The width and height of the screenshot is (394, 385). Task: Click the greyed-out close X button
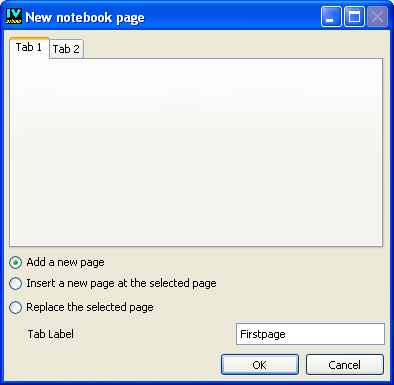pos(377,16)
